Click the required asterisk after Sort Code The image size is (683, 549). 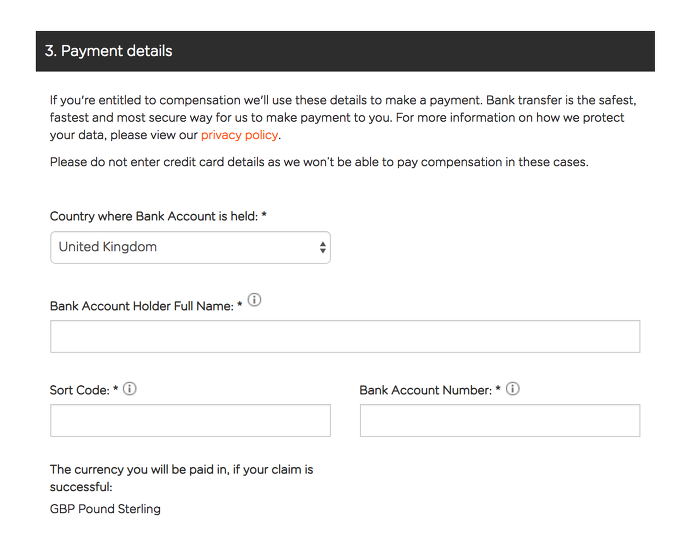(x=116, y=388)
